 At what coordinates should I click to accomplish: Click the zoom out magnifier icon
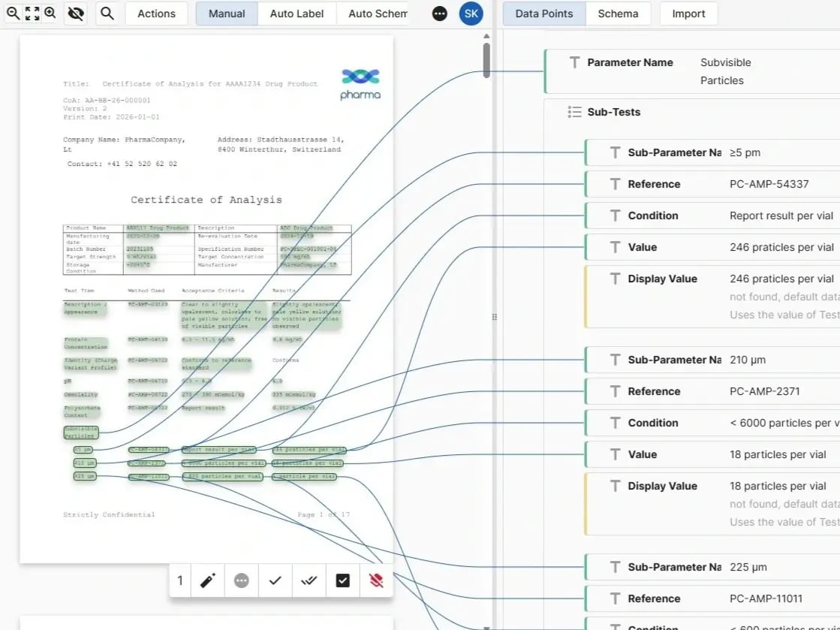pos(13,13)
